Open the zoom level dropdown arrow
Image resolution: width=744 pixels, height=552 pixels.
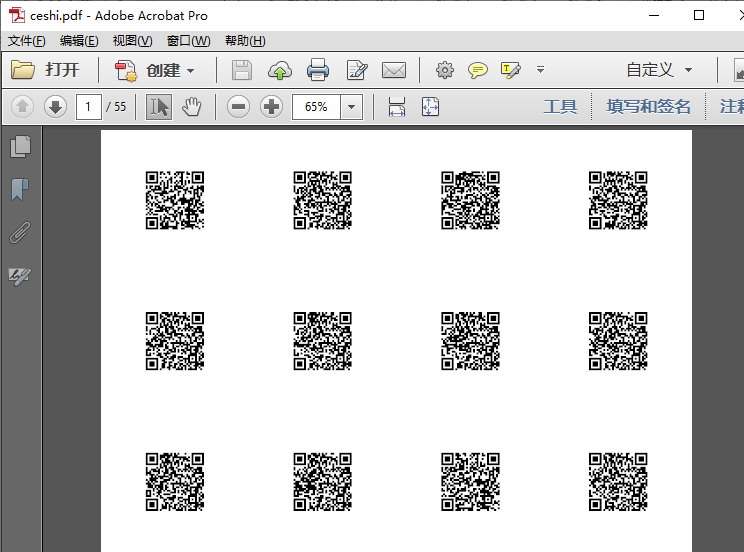tap(352, 106)
